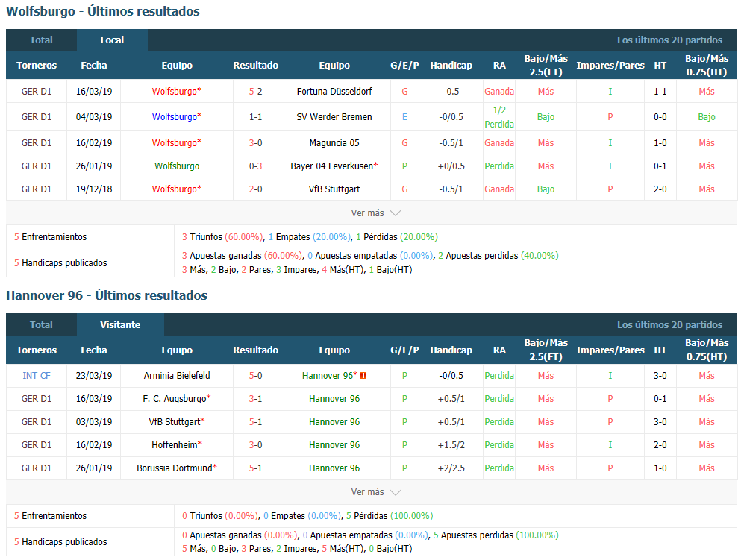Click the 1/2 Perdida RA cell

coord(499,117)
